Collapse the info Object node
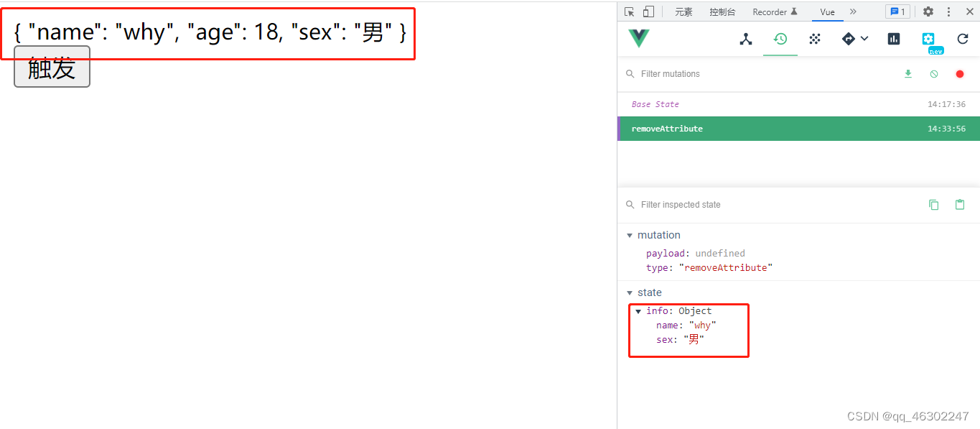Screen dimensions: 980x429 [638, 311]
